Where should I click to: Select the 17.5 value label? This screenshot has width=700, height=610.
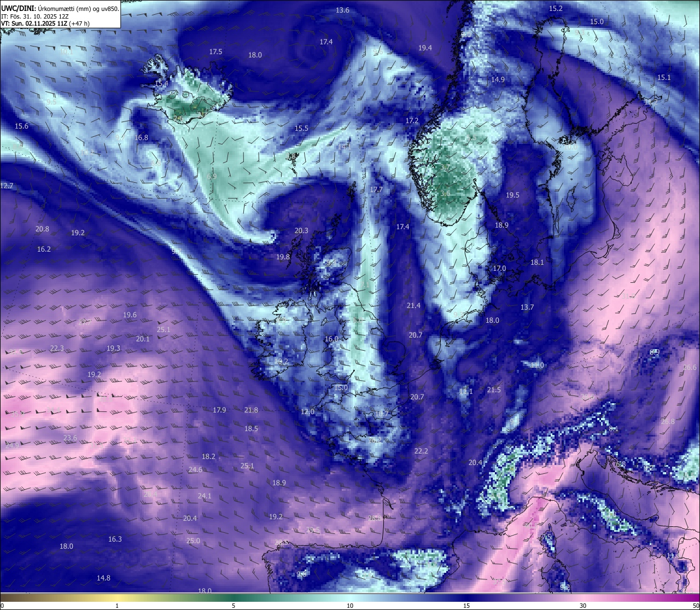pos(215,52)
